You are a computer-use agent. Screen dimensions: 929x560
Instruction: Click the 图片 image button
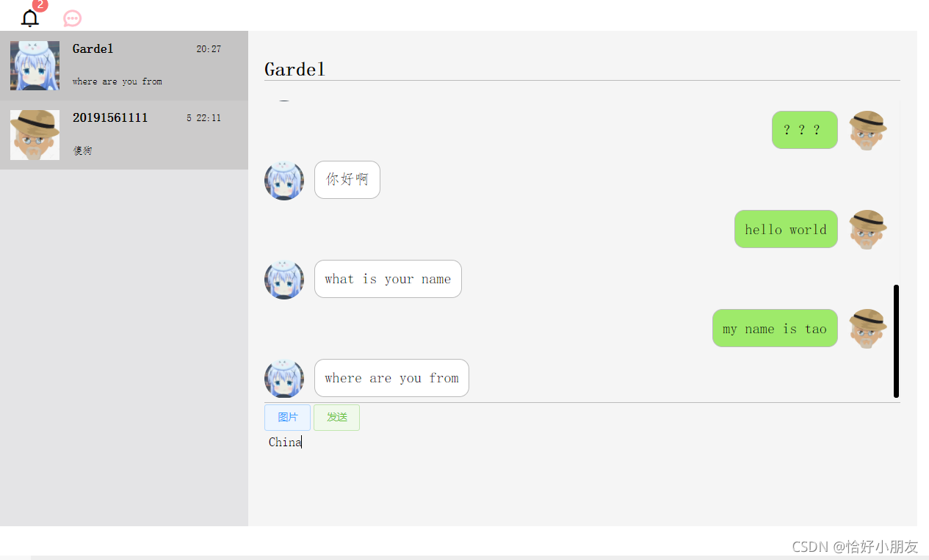[x=287, y=418]
